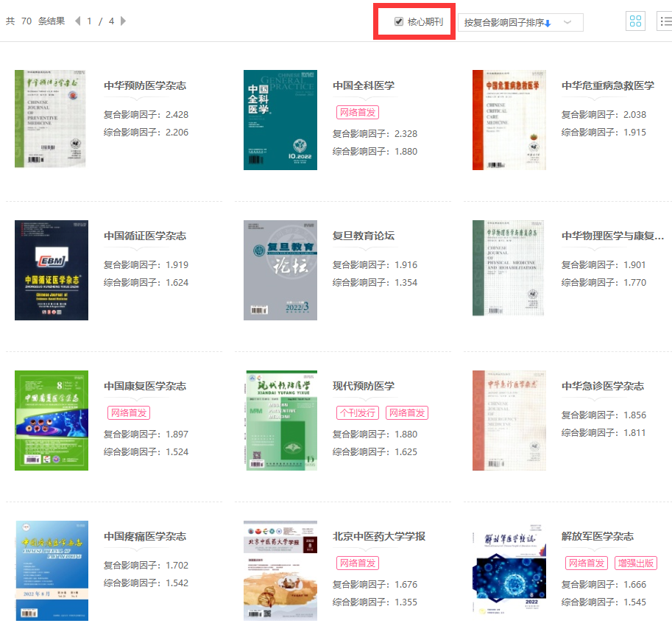Click the 中华物理医学与康复 cover thumbnail
Screen dimensions: 672x626
tap(508, 268)
